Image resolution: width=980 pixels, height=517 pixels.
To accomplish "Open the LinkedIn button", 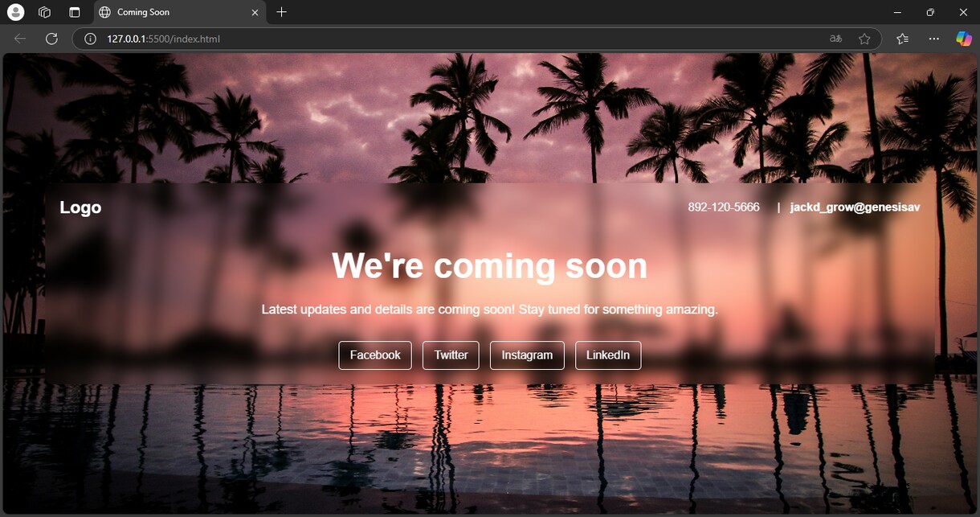I will pos(608,355).
